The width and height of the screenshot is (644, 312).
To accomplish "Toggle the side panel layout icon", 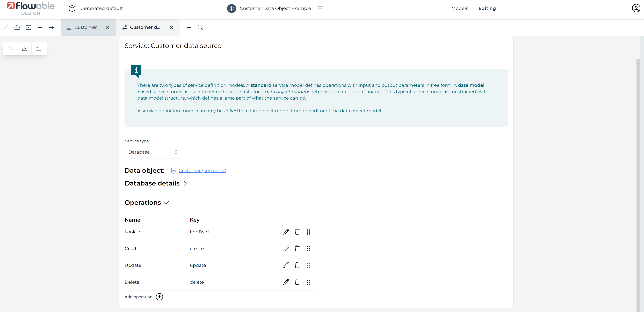I will pos(39,48).
